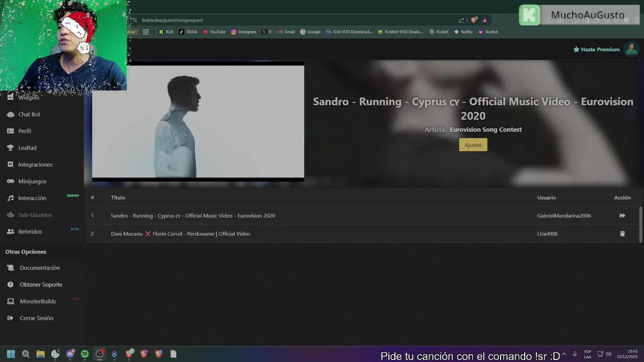
Task: Click the ESP LAA language indicator
Action: point(588,354)
